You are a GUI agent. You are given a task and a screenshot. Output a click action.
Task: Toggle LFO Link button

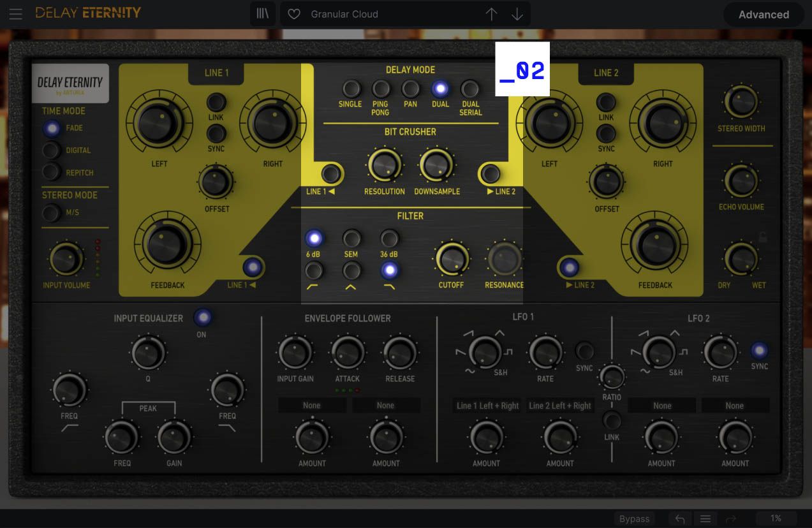tap(612, 420)
